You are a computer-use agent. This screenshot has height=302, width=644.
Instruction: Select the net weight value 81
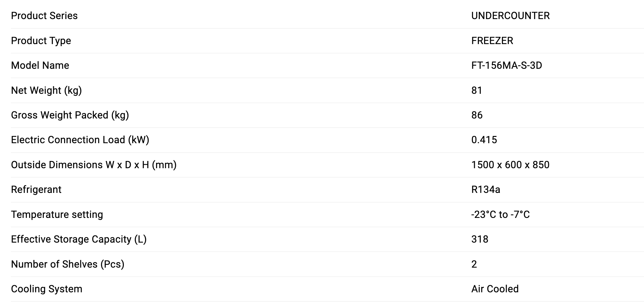pos(476,90)
